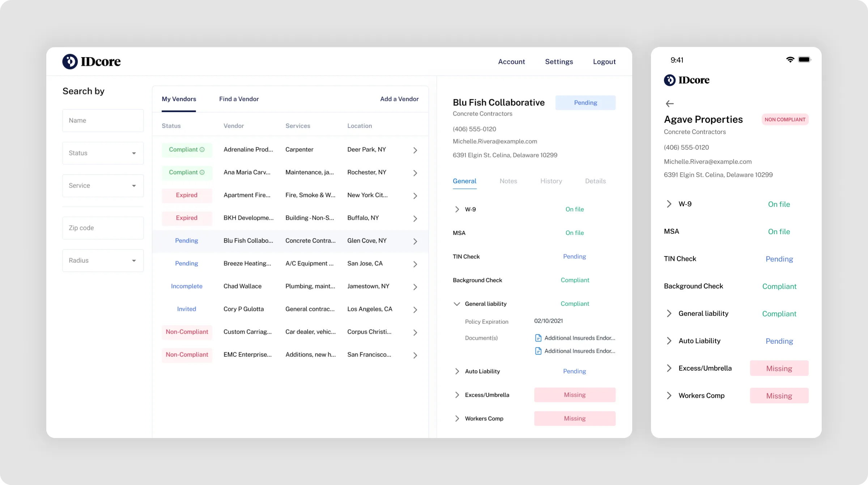This screenshot has width=868, height=485.
Task: Switch to the Find a Vendor tab
Action: click(x=239, y=99)
